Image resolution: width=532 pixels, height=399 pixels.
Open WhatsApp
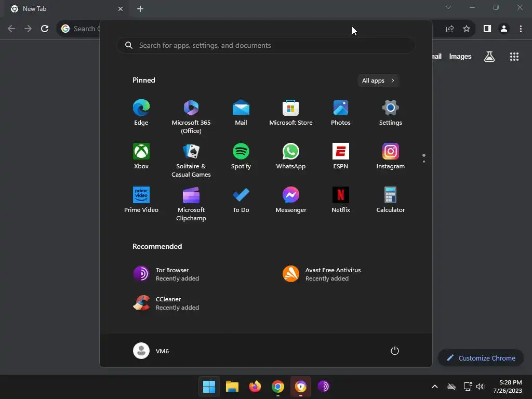(291, 156)
